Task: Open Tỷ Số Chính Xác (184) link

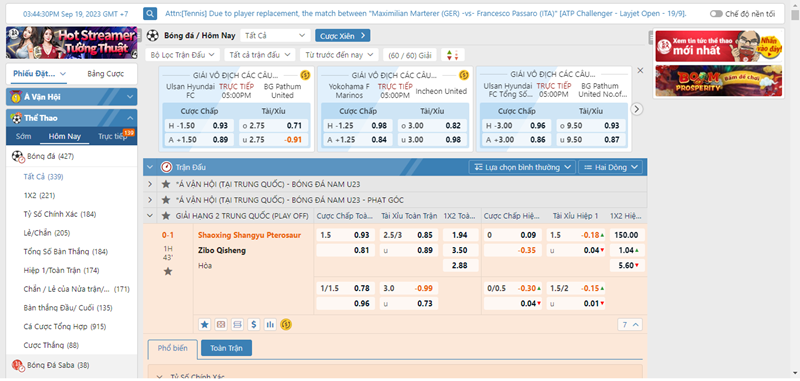Action: pyautogui.click(x=60, y=214)
